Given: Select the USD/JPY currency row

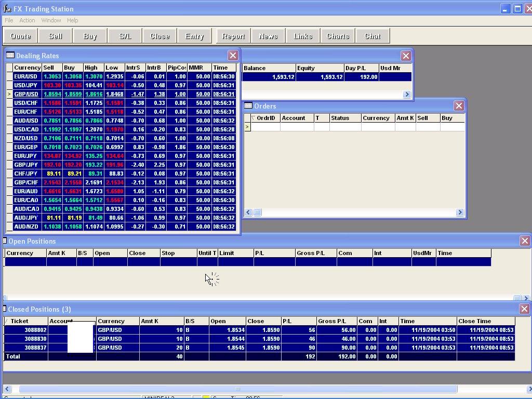Looking at the screenshot, I should point(124,85).
